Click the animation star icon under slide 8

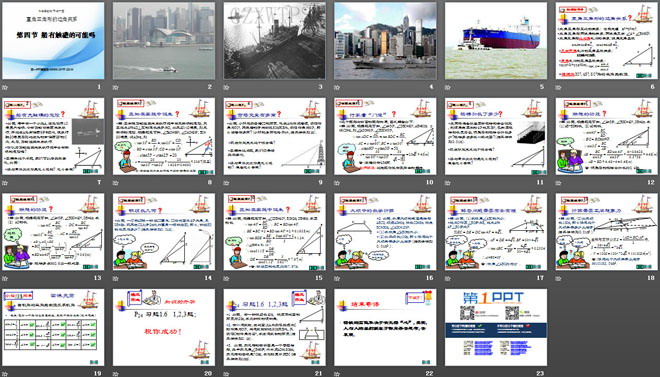click(x=116, y=183)
